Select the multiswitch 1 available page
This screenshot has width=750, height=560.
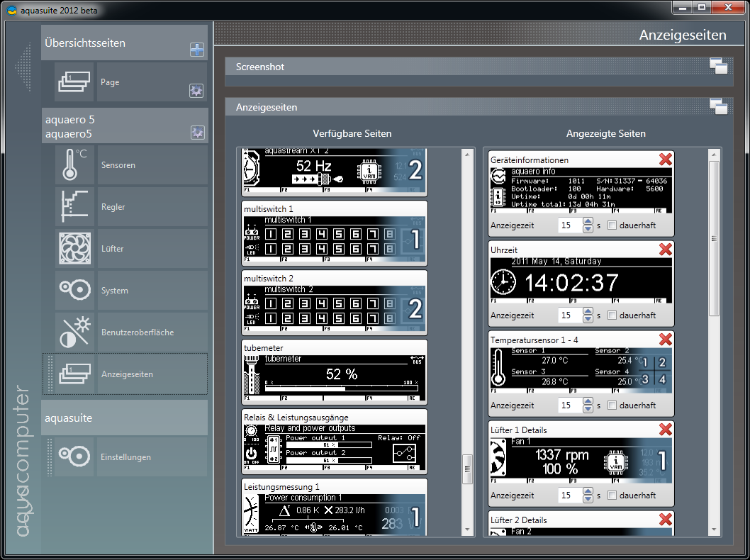click(x=335, y=233)
